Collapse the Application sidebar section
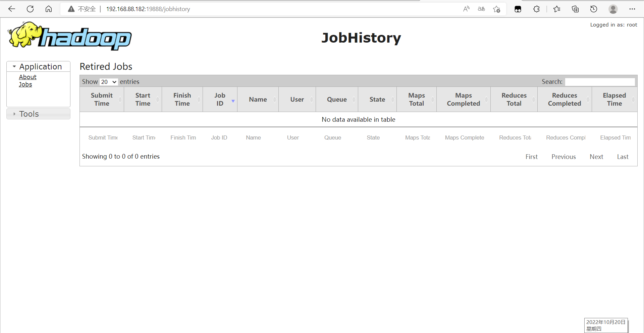Viewport: 644px width, 333px height. point(38,66)
